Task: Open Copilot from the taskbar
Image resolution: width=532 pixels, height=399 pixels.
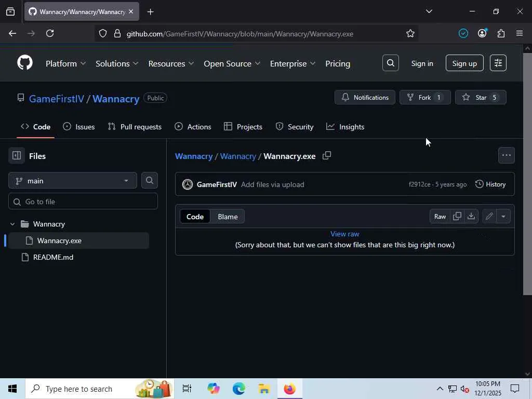Action: pos(214,389)
